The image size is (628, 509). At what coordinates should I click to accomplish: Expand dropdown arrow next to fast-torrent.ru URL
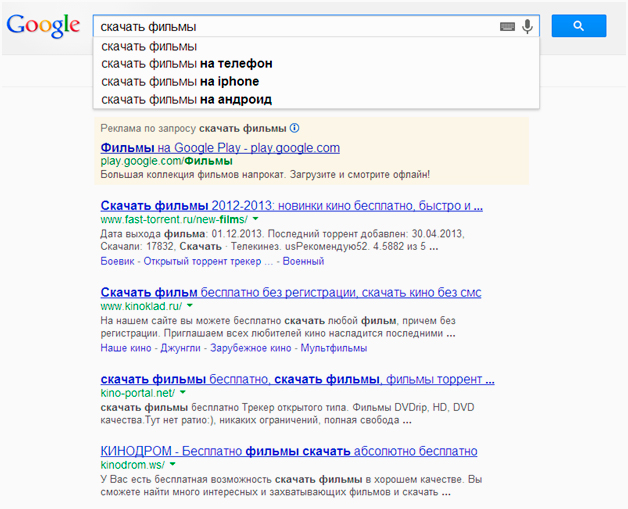pyautogui.click(x=256, y=219)
